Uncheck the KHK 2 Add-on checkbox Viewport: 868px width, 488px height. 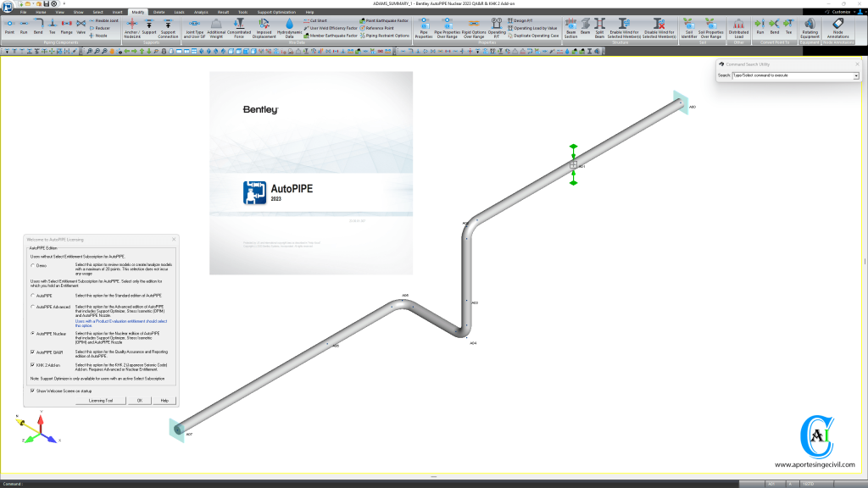(33, 365)
